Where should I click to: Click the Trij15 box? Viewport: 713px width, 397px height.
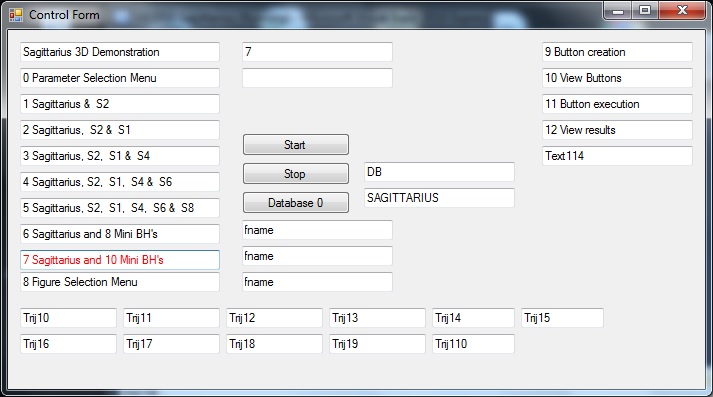562,318
